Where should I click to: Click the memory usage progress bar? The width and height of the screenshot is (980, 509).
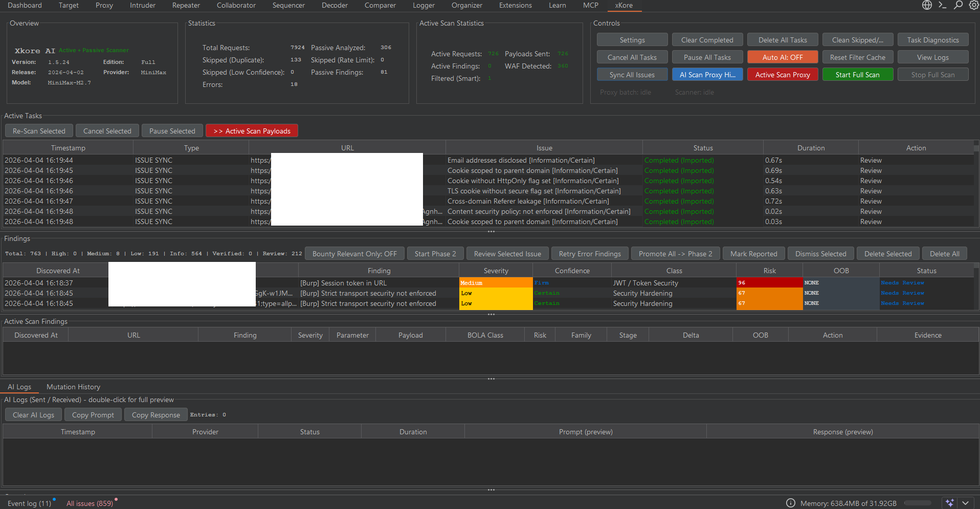917,503
